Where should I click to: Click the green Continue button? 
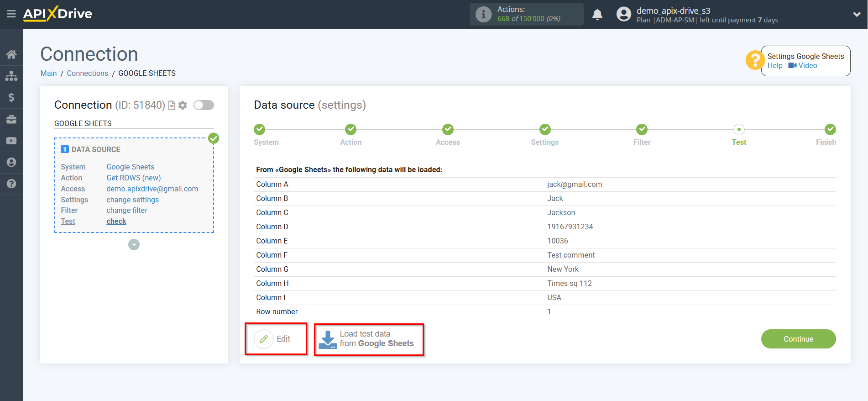(798, 339)
